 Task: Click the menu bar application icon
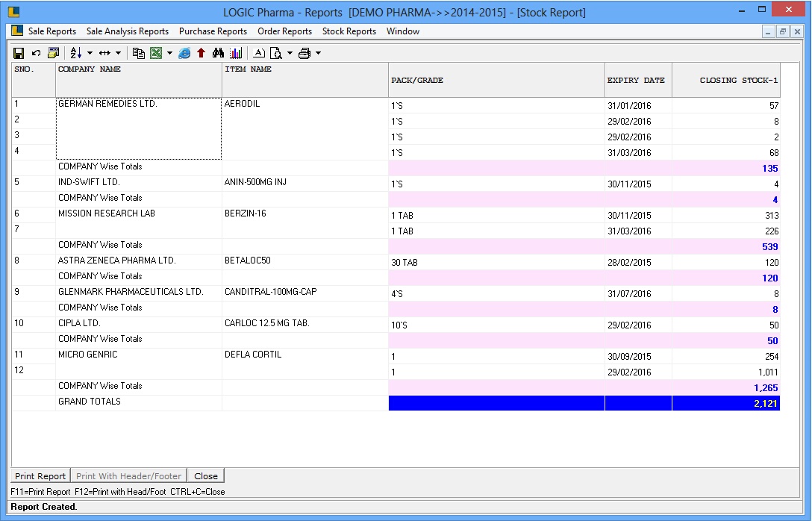click(17, 31)
